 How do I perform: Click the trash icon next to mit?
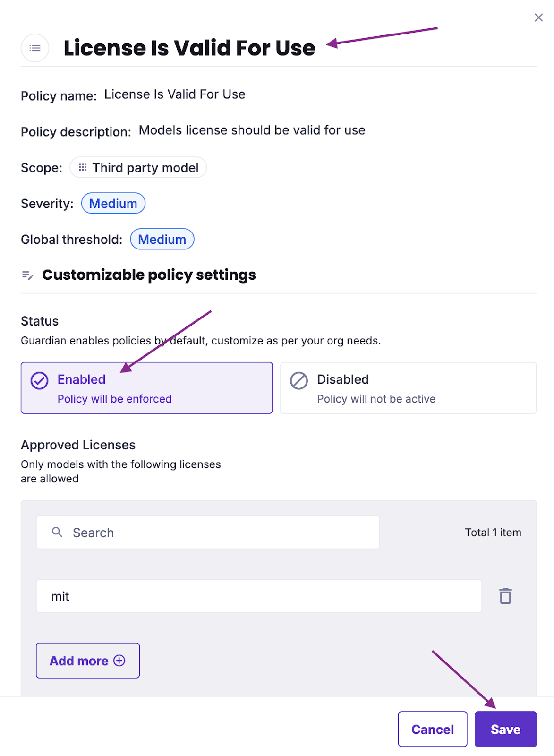pyautogui.click(x=505, y=596)
